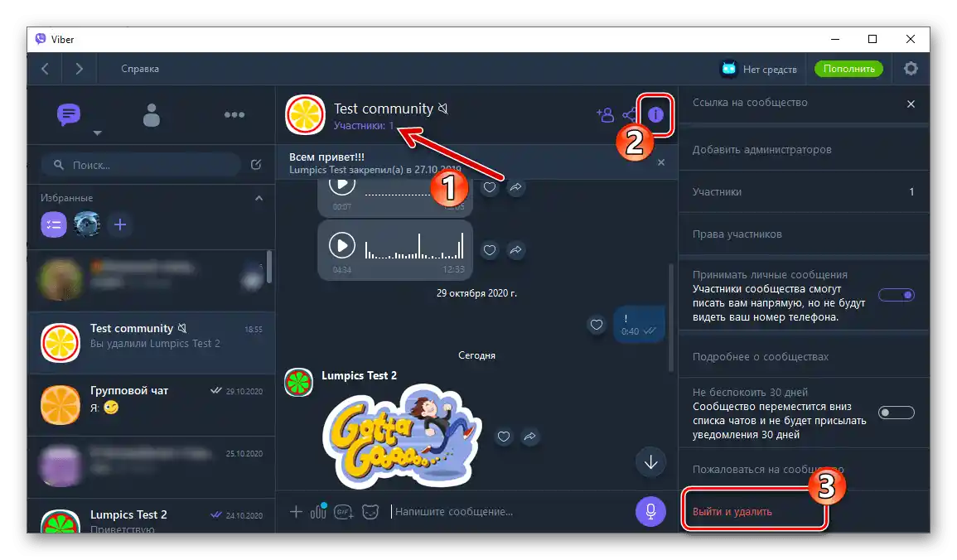Disable the Принимать личные сообщения toggle
The height and width of the screenshot is (560, 957).
pos(897,295)
